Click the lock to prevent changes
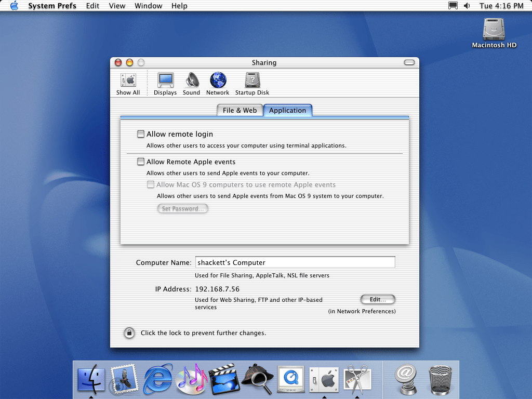 point(129,333)
